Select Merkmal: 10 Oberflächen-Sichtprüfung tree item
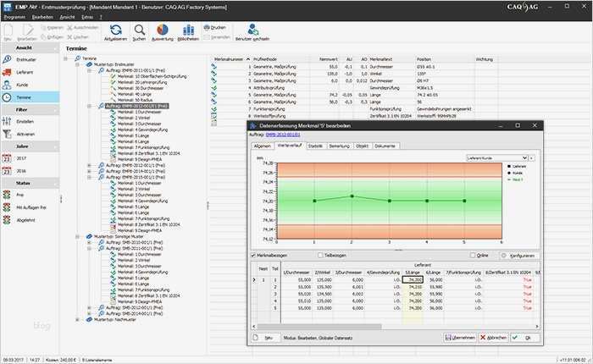 click(x=152, y=76)
